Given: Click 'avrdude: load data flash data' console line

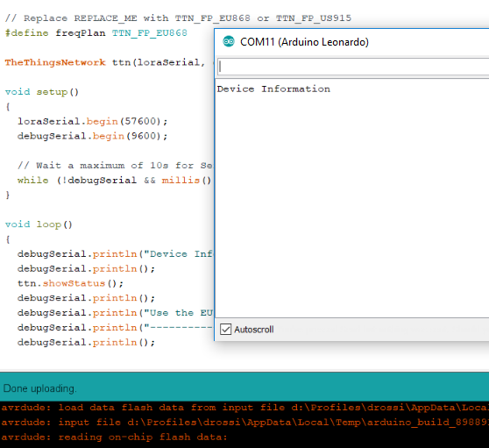Looking at the screenshot, I should pos(244,408).
